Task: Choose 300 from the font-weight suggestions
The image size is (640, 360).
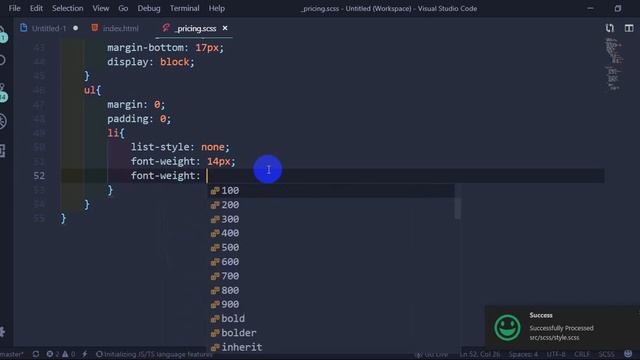Action: (x=331, y=219)
